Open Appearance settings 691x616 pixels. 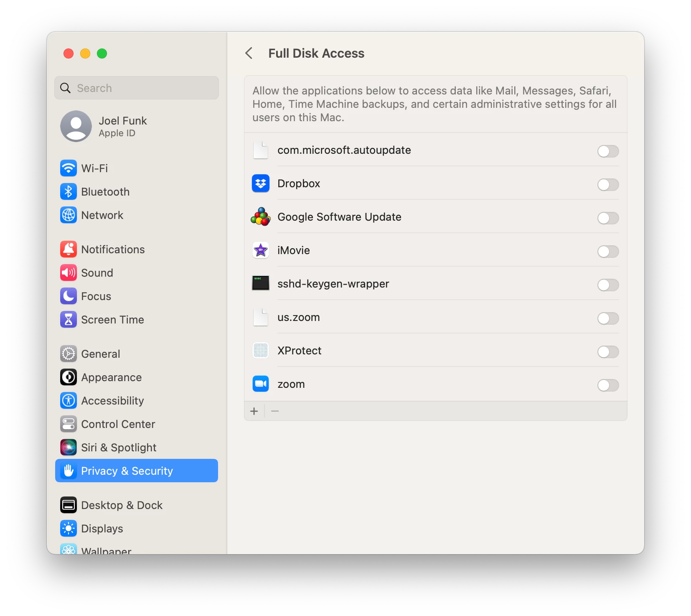pyautogui.click(x=137, y=377)
